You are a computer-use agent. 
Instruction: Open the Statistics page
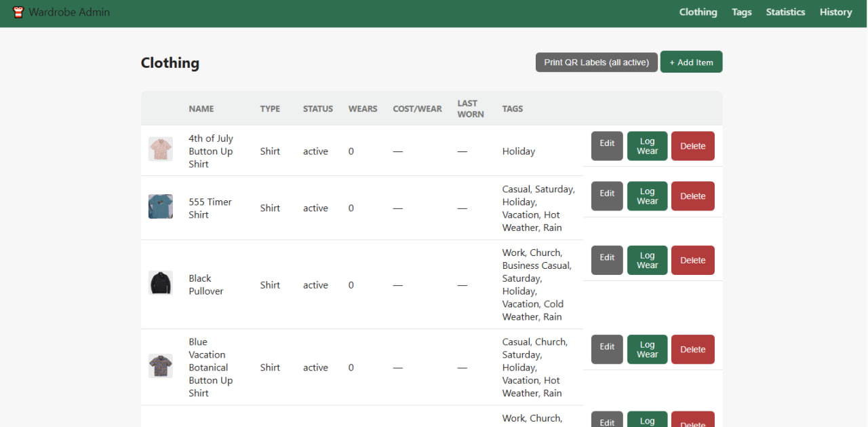[785, 12]
